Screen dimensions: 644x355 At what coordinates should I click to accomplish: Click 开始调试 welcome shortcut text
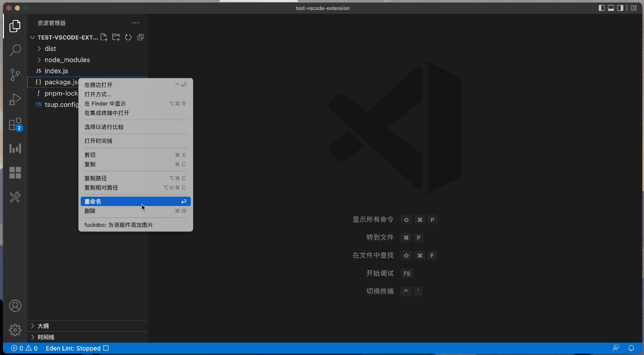point(380,273)
